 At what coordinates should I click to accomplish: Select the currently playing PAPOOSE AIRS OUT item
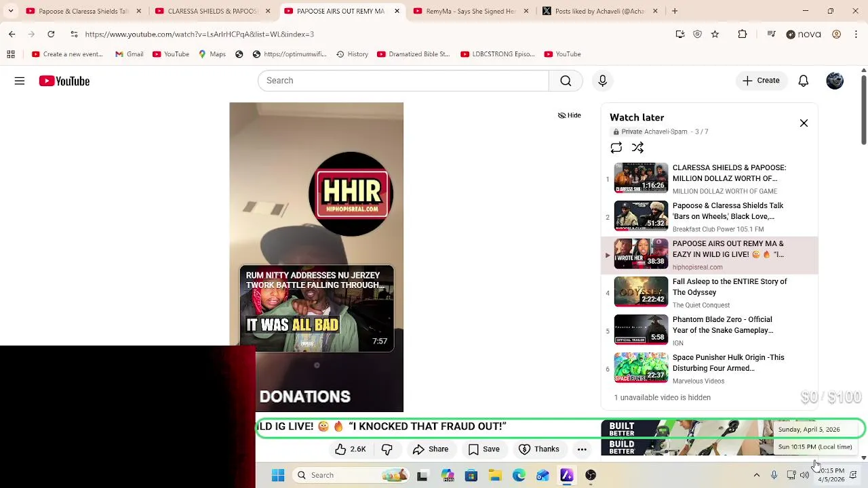709,255
